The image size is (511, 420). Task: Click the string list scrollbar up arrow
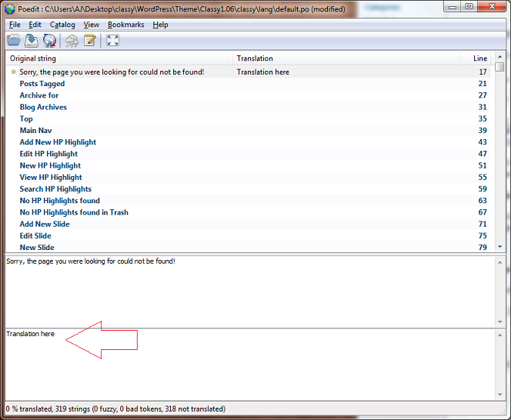pos(499,57)
